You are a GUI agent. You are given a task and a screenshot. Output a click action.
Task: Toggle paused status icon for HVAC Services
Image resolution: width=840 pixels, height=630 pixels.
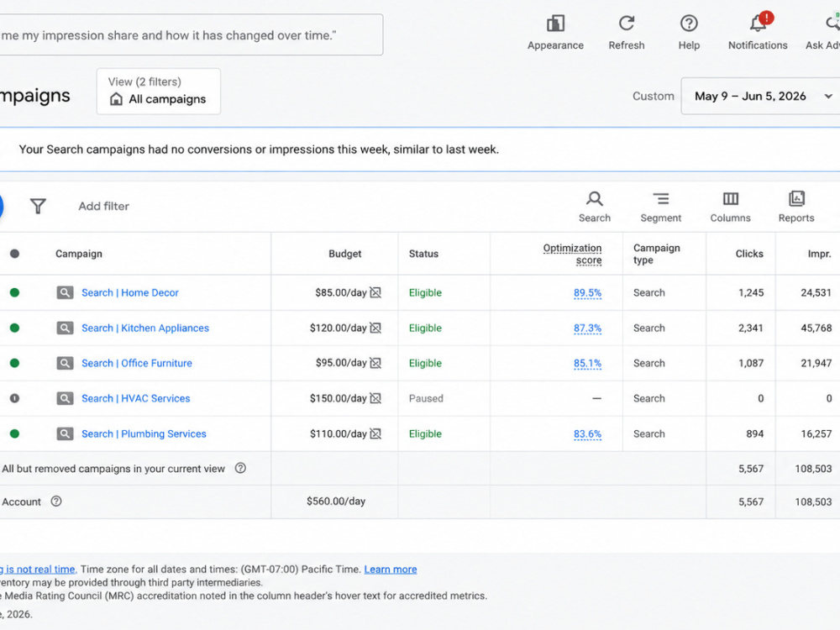14,398
